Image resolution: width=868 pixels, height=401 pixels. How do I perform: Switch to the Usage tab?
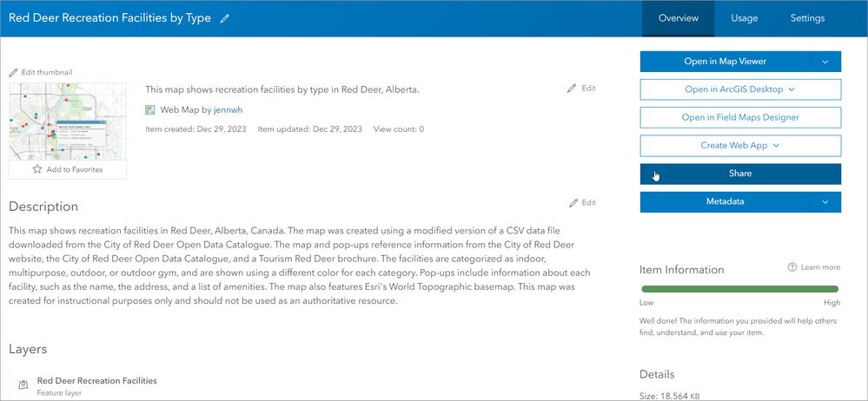pos(744,18)
